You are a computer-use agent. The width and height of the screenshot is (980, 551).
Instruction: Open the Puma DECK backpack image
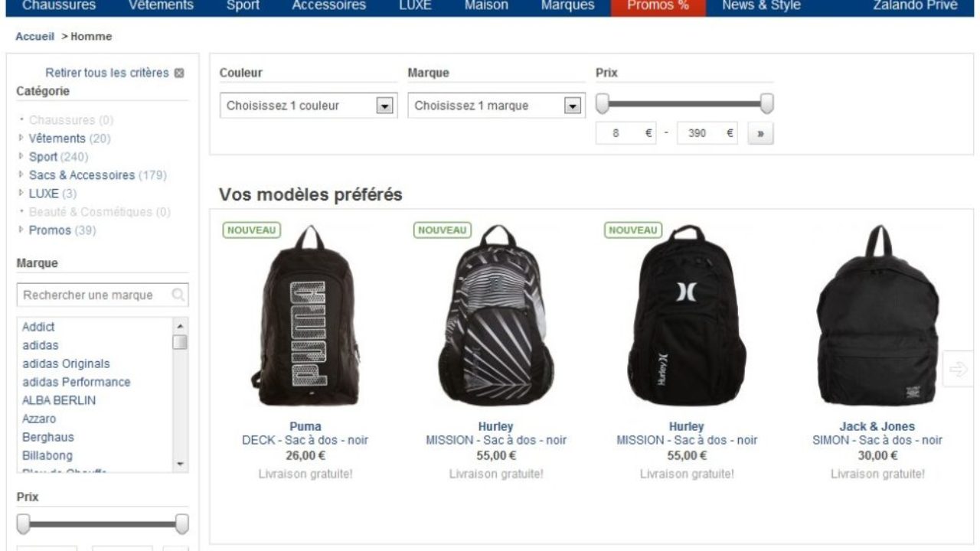[305, 315]
